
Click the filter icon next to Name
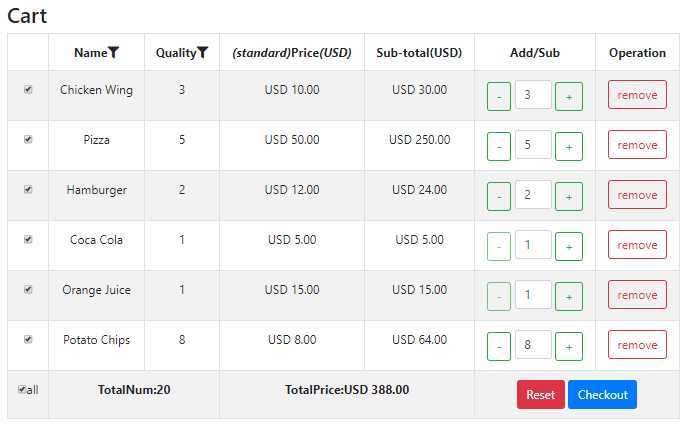click(x=113, y=53)
